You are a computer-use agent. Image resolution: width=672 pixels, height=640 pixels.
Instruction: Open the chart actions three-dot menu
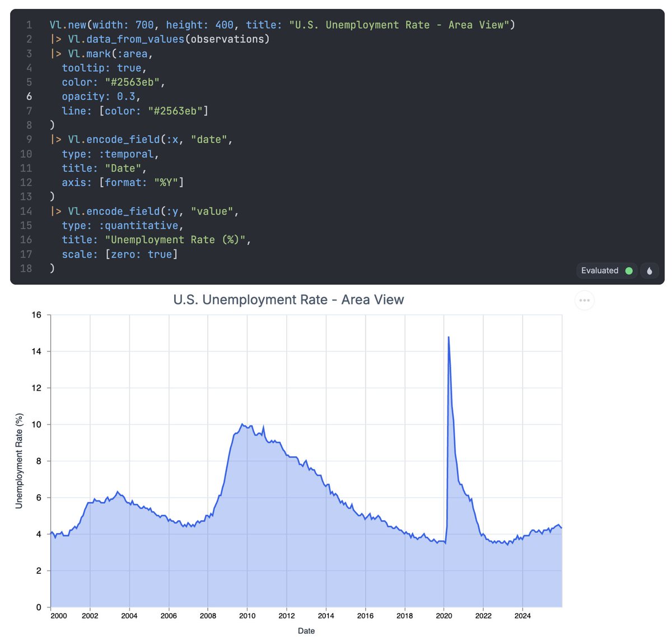tap(584, 300)
